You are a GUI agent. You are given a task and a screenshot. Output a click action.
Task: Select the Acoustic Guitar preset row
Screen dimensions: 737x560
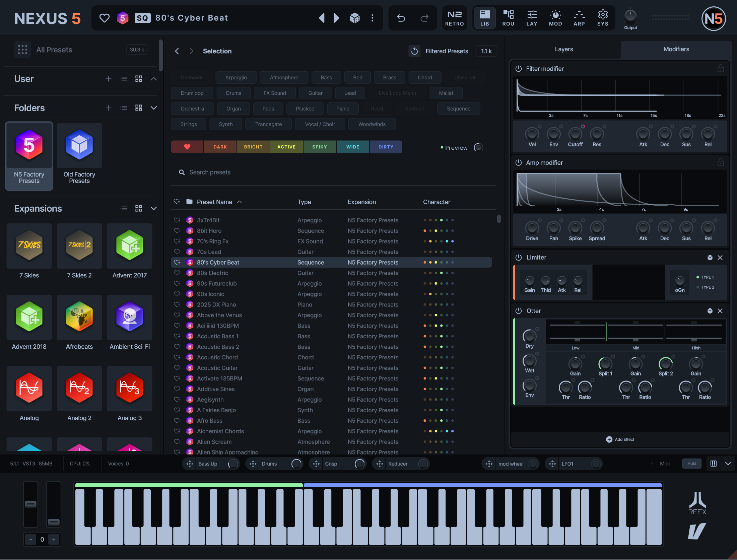tap(217, 368)
